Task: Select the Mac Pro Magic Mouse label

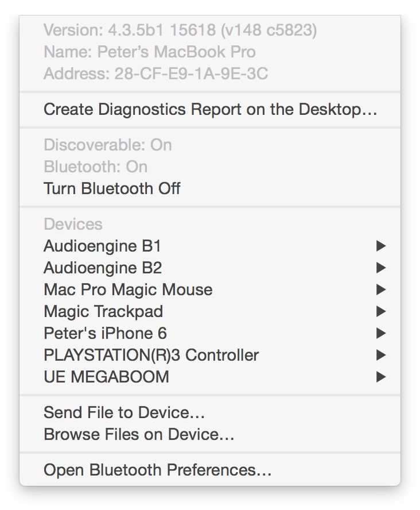Action: point(128,289)
